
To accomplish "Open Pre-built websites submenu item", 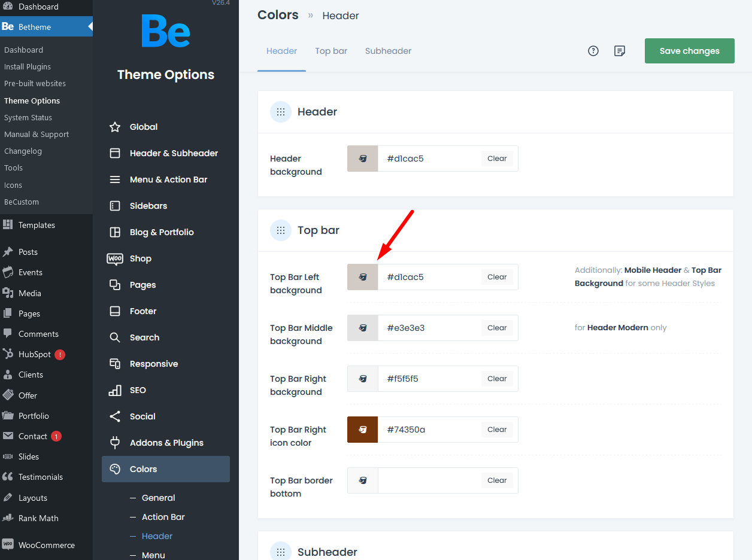I will pos(35,83).
